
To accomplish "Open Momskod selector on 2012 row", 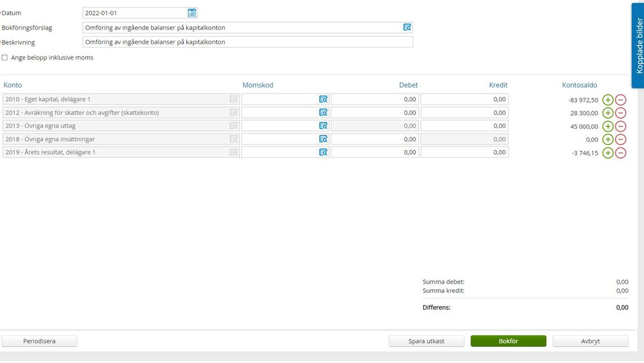I will tap(323, 113).
